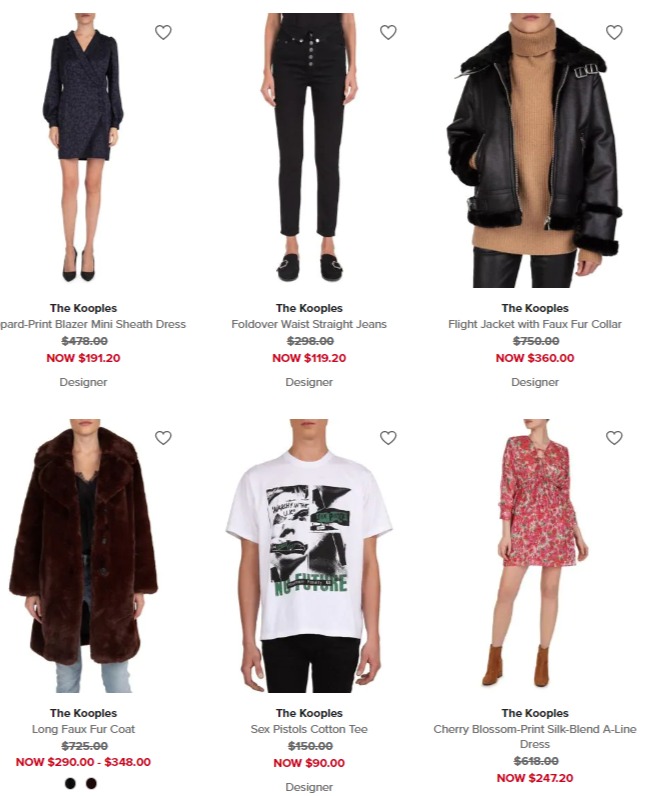Open Flight Jacket with Faux Fur Collar link
Viewport: 660px width, 796px height.
(x=535, y=324)
